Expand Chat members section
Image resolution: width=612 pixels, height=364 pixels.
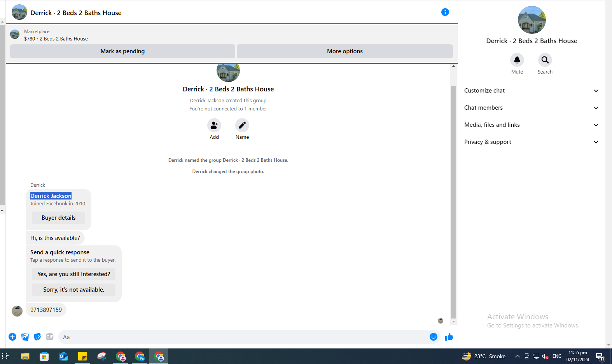point(532,108)
